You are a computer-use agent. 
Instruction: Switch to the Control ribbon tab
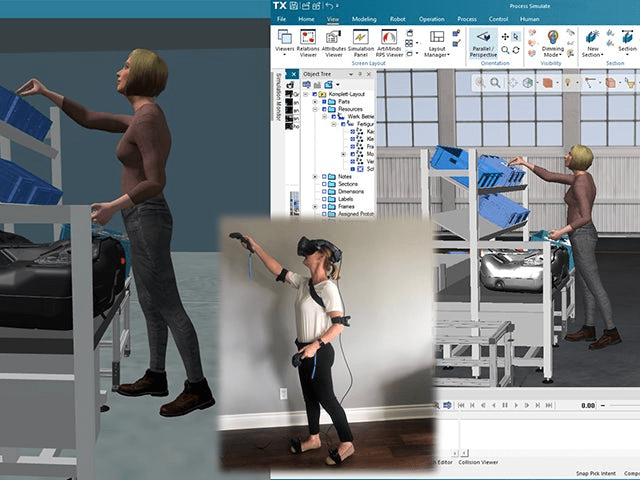pos(498,19)
